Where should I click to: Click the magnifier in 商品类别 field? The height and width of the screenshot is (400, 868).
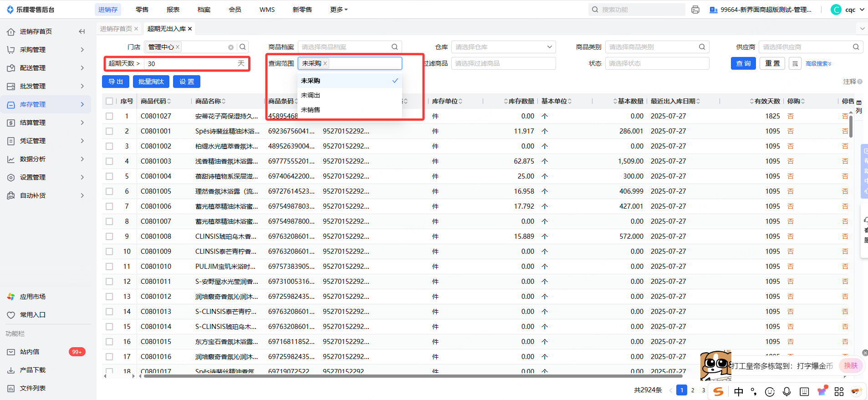tap(702, 47)
